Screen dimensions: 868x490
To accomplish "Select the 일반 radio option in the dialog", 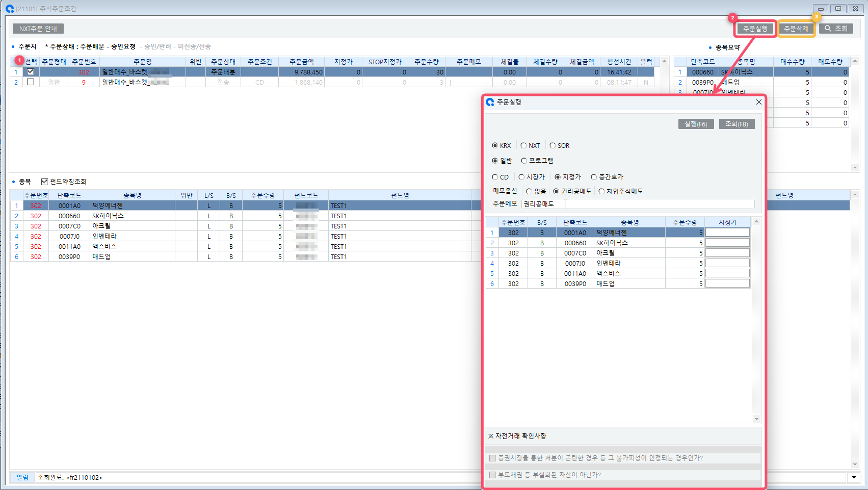I will (x=495, y=161).
